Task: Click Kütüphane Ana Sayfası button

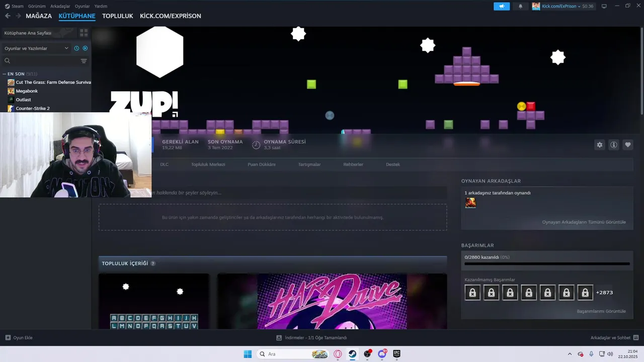Action: tap(39, 33)
